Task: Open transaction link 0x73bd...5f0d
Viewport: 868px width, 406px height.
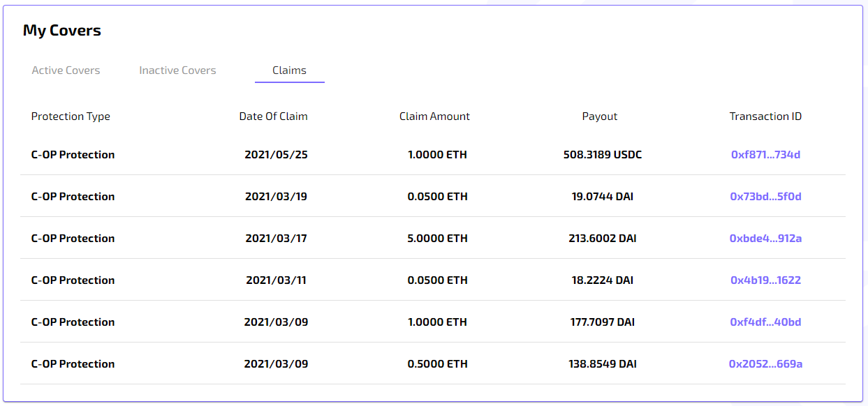Action: point(765,197)
